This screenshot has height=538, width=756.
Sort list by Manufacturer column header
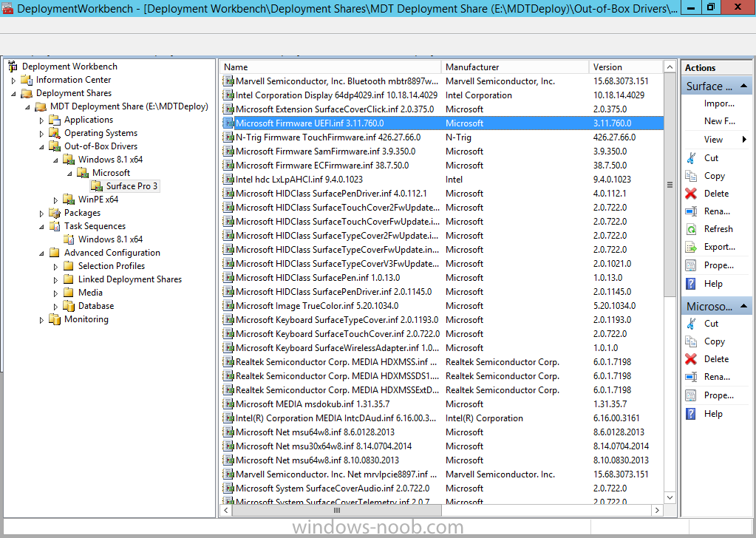[515, 67]
